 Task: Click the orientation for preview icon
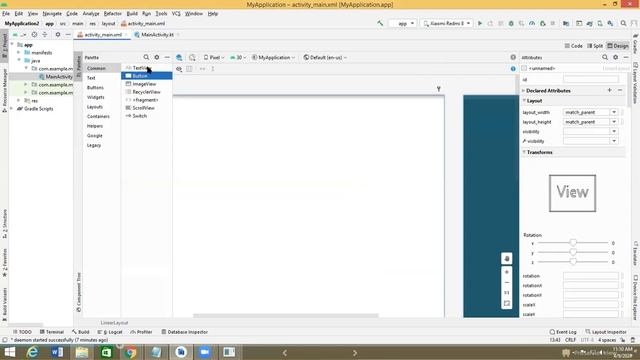(x=192, y=58)
